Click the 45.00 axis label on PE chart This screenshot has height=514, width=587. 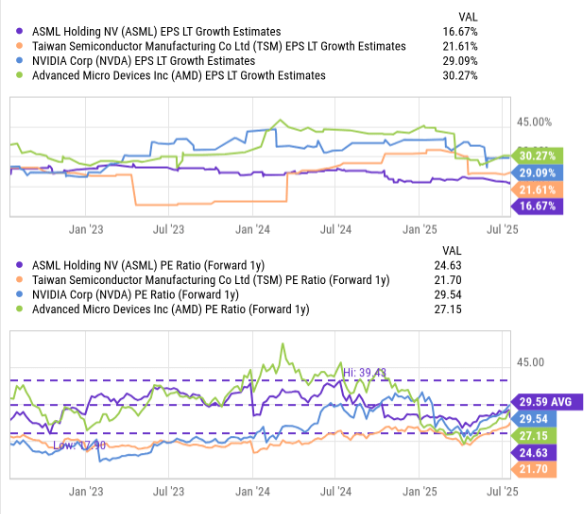[530, 362]
